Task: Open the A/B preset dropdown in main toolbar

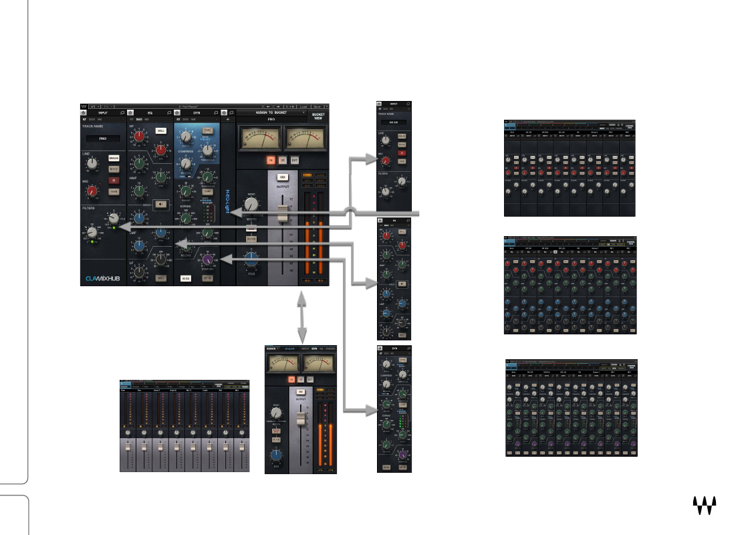Action: click(95, 106)
